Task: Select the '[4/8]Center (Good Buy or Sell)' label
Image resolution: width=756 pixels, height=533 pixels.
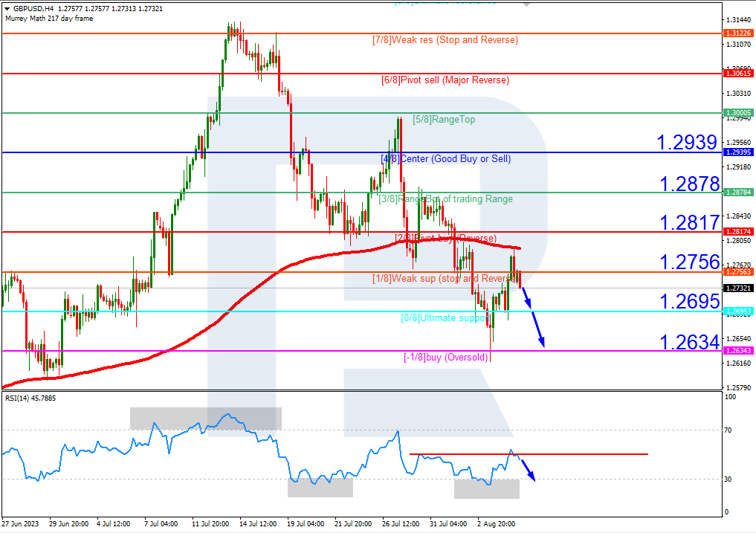Action: click(x=445, y=158)
